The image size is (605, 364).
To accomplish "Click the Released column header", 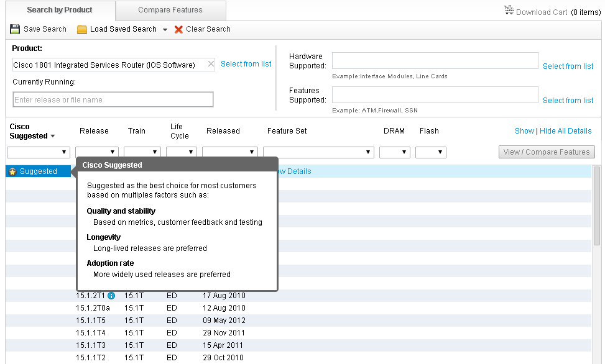I will click(x=223, y=131).
